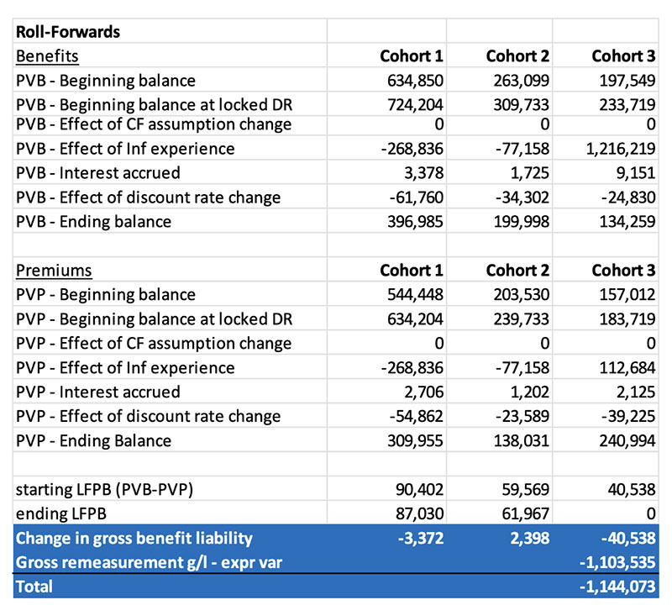Select the PVB - Beginning balance label cell
This screenshot has width=672, height=616.
pyautogui.click(x=105, y=81)
